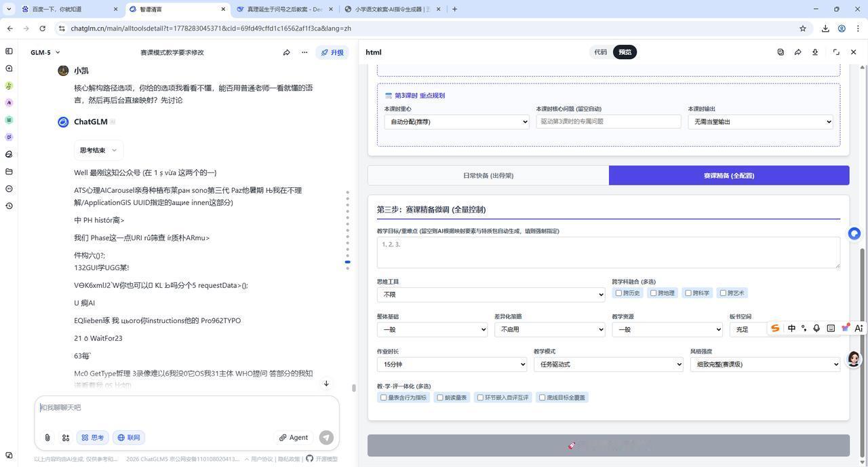Check the 量表含行为指标 checkbox
The height and width of the screenshot is (467, 868).
384,398
